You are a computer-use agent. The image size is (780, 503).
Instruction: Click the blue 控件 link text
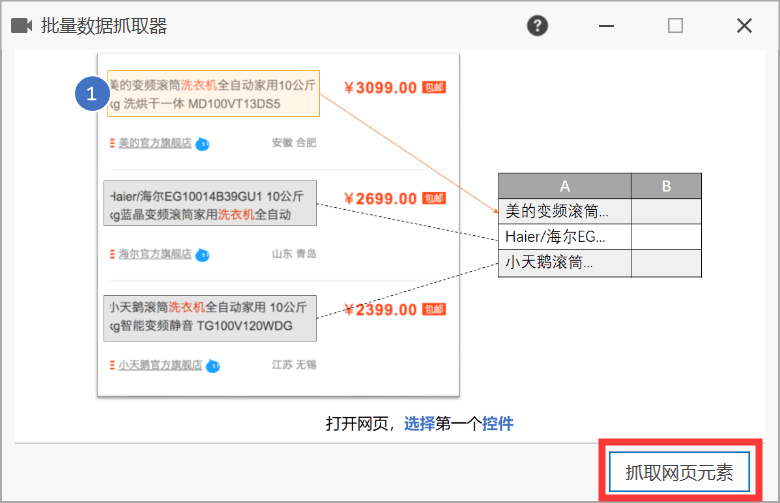pyautogui.click(x=497, y=423)
